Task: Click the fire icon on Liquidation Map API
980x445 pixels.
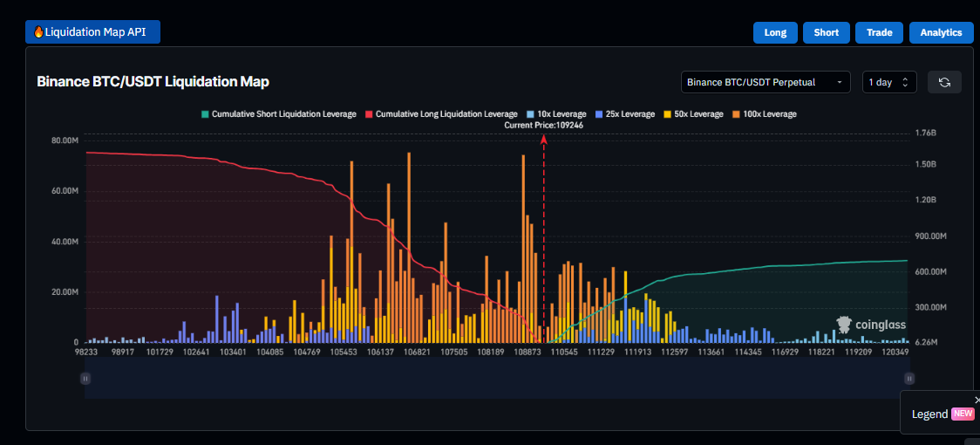Action: 38,32
